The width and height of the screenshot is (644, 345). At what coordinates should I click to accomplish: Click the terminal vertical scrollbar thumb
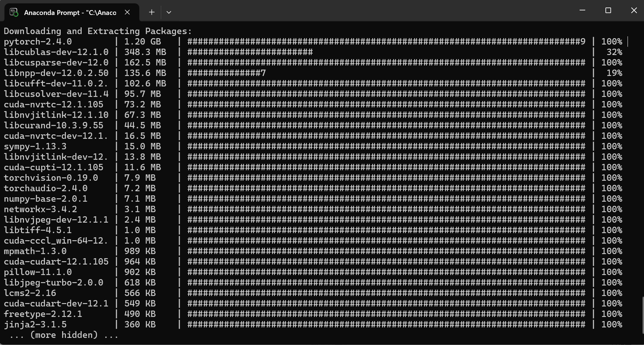coord(642,315)
